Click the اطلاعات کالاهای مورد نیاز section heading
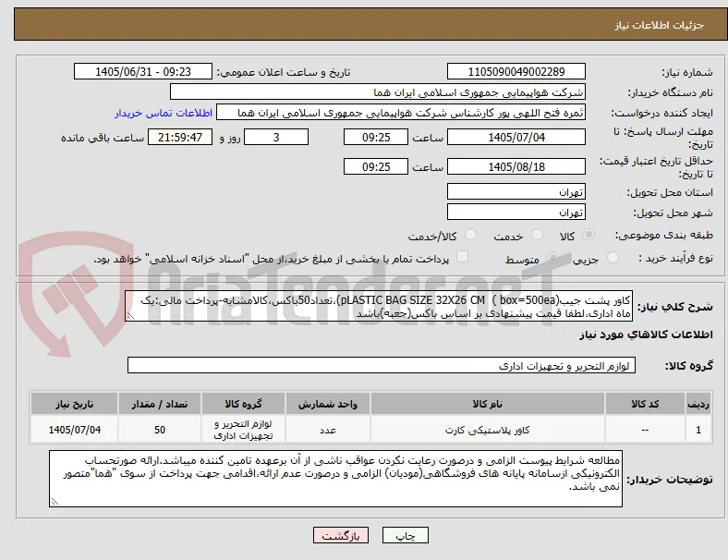 (646, 335)
